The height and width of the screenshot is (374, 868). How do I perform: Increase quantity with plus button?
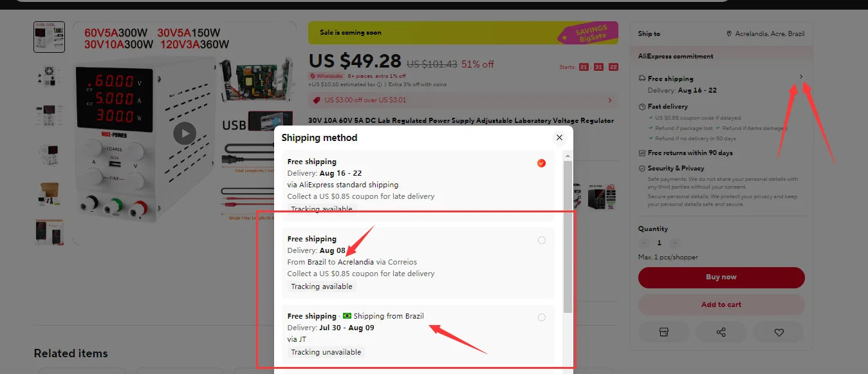[674, 243]
